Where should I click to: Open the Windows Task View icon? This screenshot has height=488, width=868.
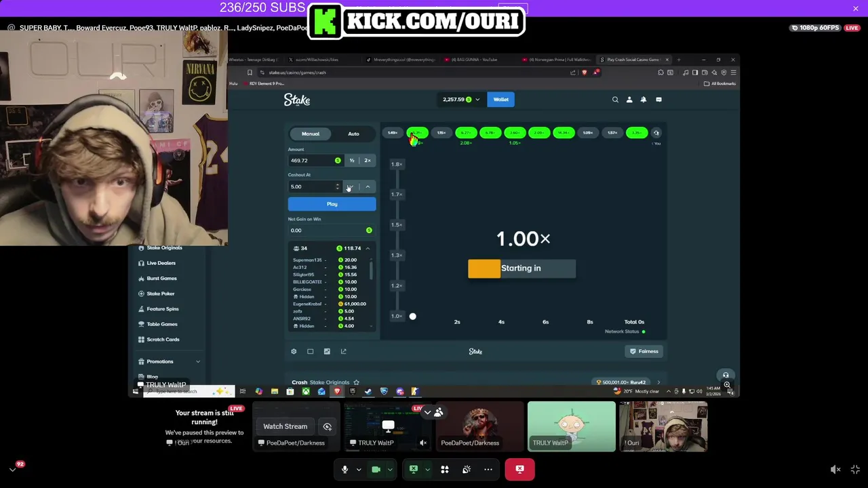tap(242, 391)
